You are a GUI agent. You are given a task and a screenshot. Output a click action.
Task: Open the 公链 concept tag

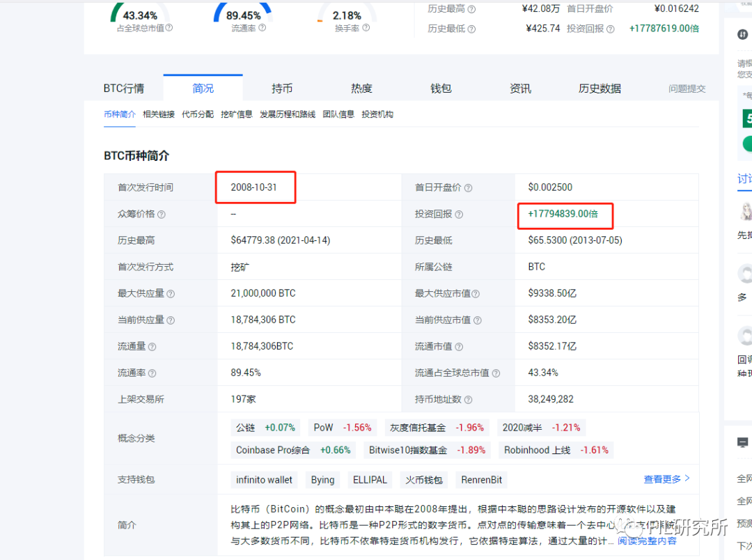(x=265, y=428)
